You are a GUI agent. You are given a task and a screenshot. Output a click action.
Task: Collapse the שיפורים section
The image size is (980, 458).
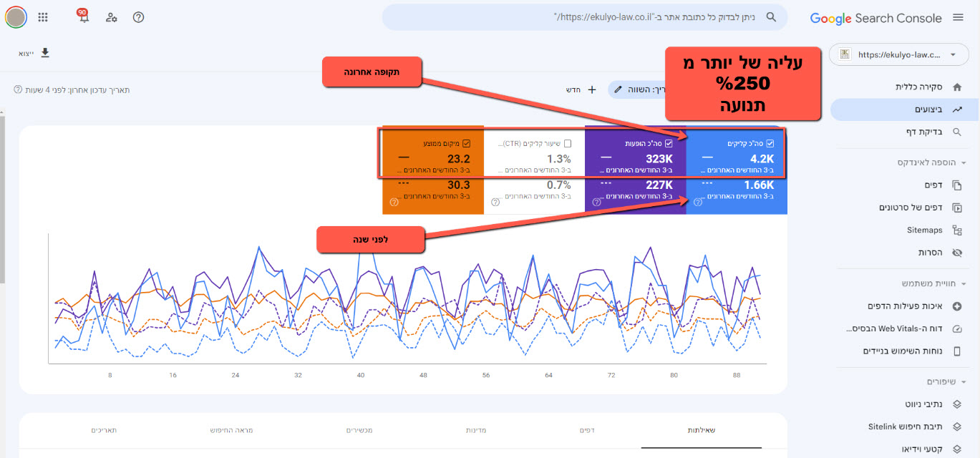[964, 381]
